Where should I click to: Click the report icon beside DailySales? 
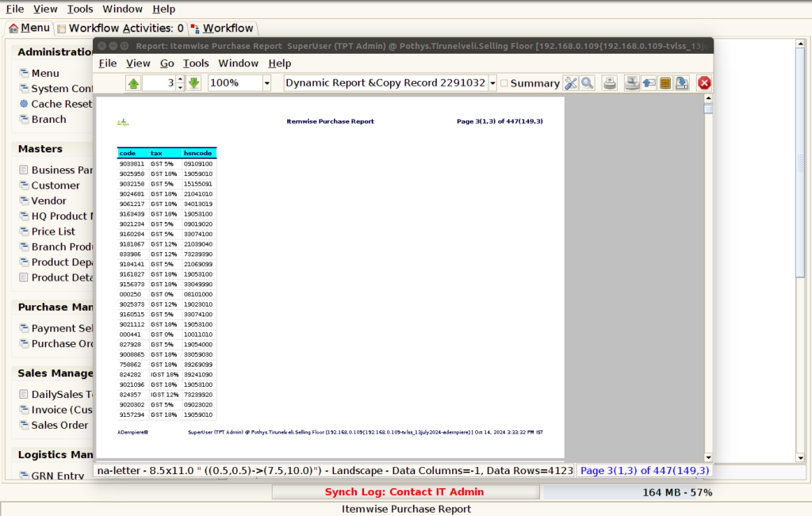point(24,394)
